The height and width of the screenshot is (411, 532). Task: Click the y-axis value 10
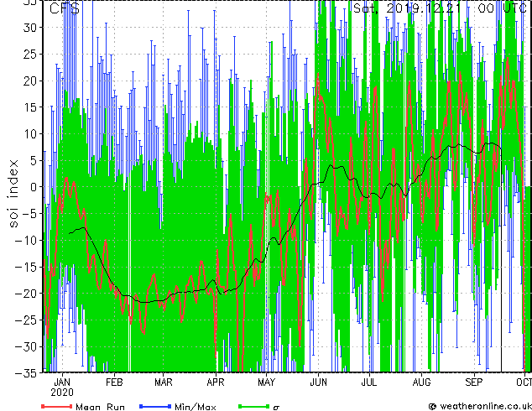[30, 134]
